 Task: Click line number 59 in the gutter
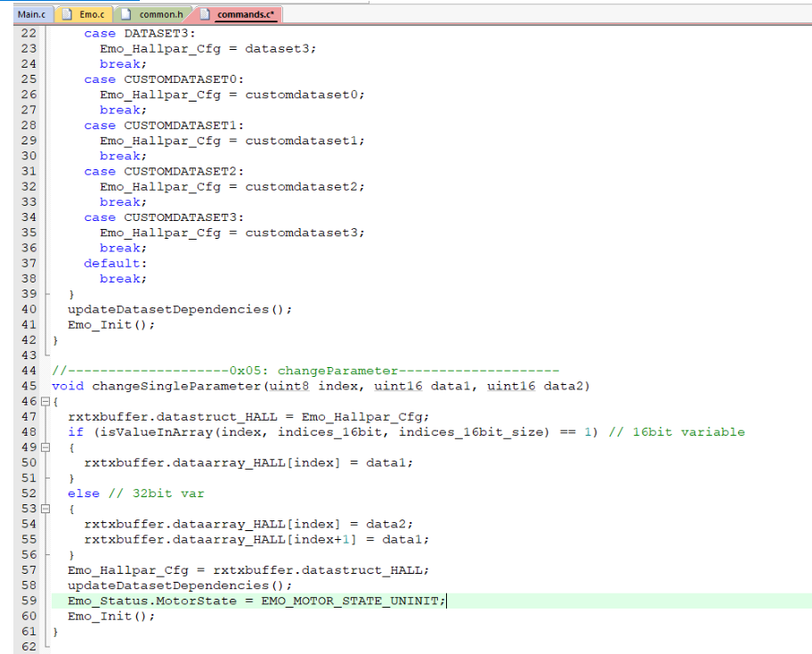(28, 601)
